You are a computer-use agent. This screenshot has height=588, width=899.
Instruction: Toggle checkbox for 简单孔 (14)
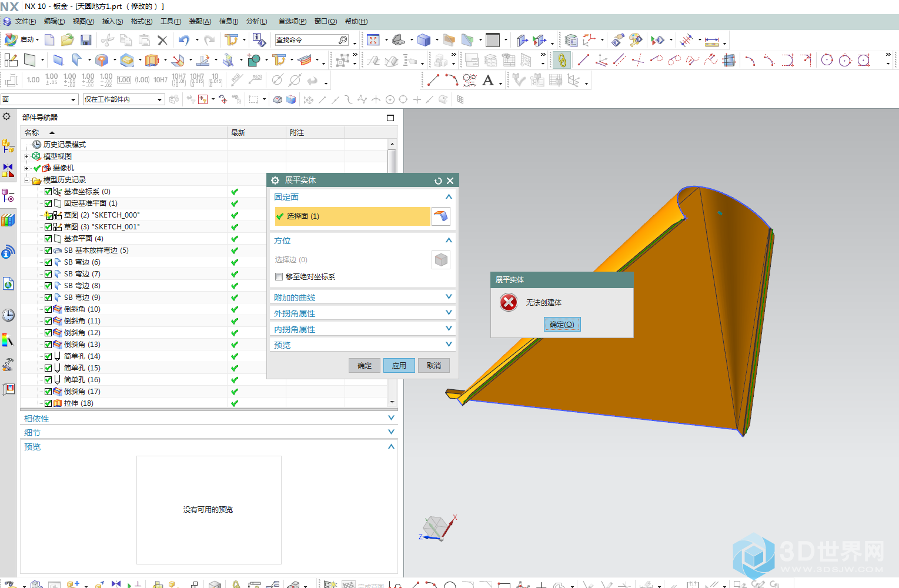[48, 356]
